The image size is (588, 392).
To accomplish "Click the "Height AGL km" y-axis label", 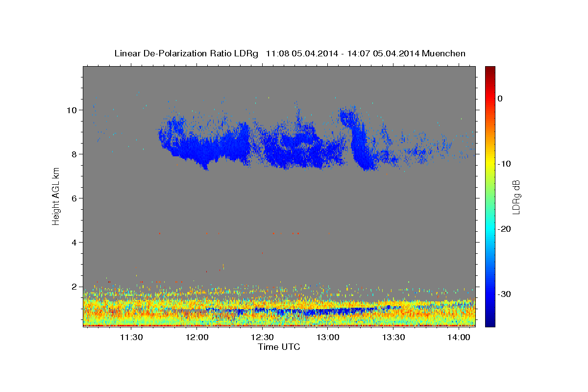I will click(x=56, y=196).
